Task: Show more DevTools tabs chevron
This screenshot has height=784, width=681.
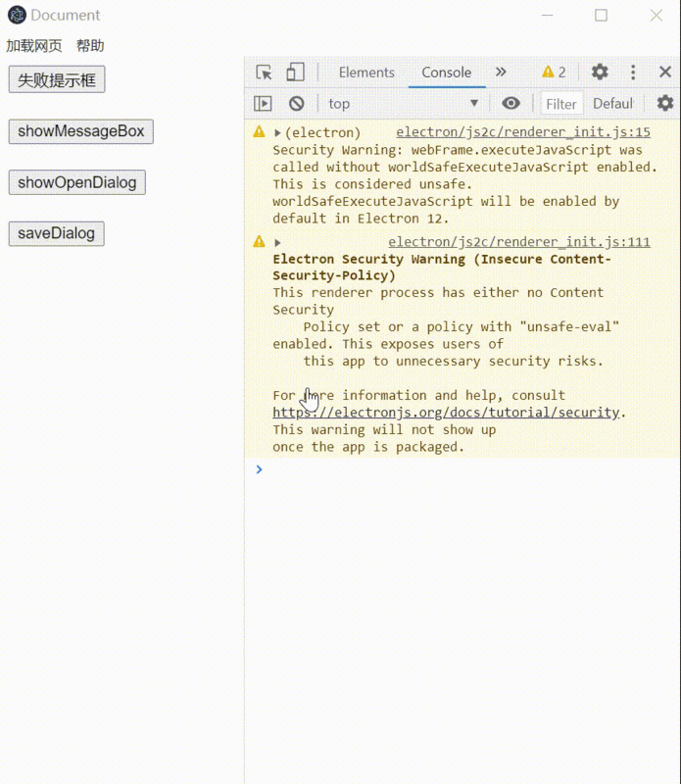Action: click(x=501, y=72)
